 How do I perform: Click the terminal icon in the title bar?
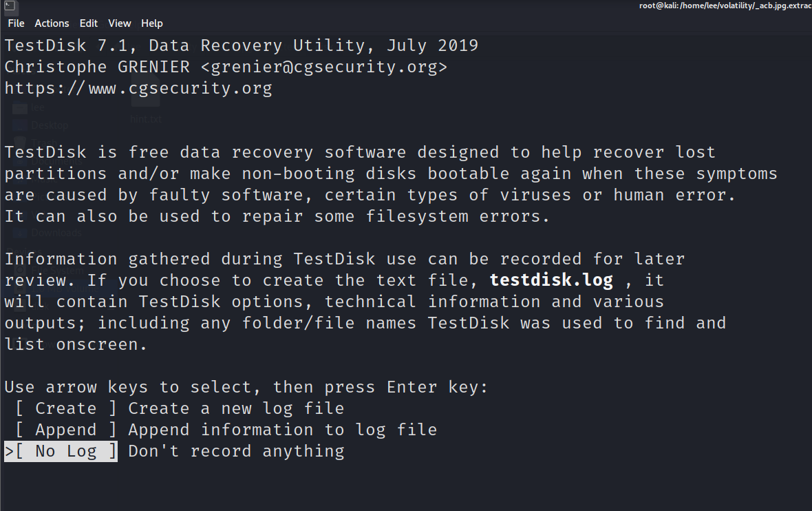(x=10, y=6)
